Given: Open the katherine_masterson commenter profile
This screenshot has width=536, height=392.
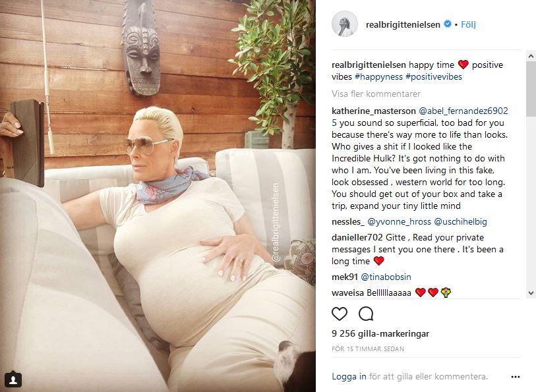Looking at the screenshot, I should (x=374, y=111).
